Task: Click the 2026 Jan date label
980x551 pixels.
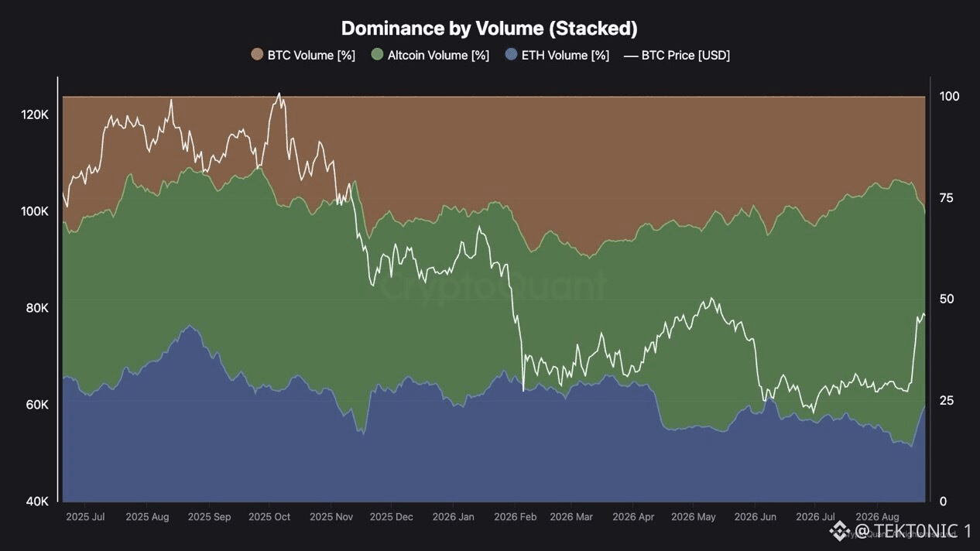Action: pos(454,516)
